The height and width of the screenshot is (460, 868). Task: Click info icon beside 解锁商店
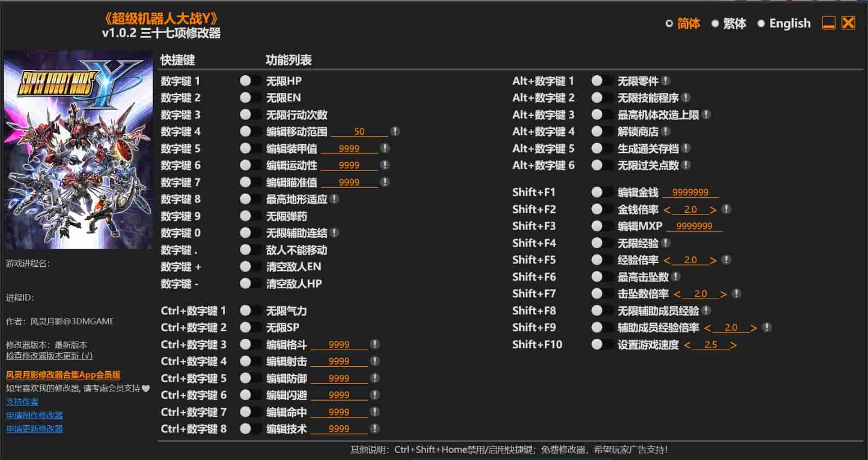tap(666, 132)
